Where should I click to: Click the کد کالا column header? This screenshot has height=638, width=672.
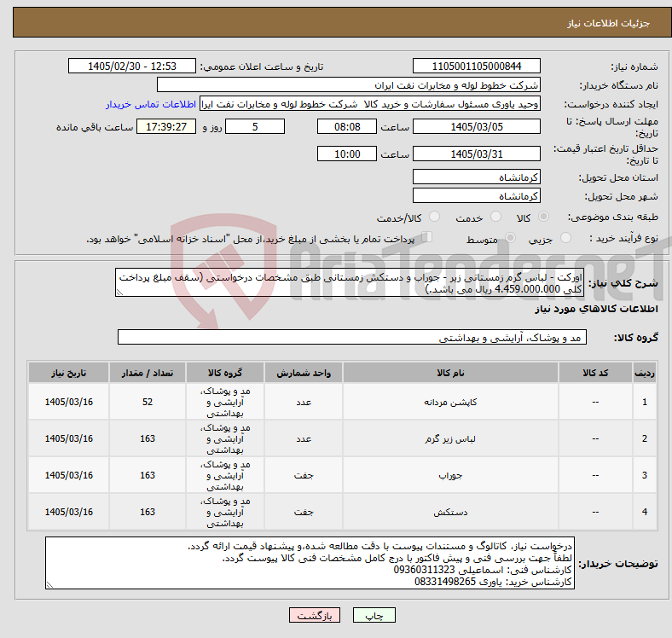(595, 373)
